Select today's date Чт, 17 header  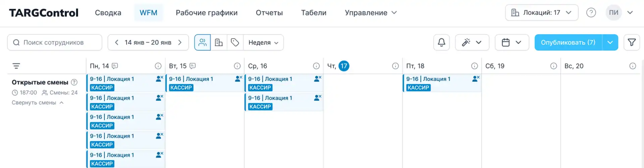tap(338, 66)
